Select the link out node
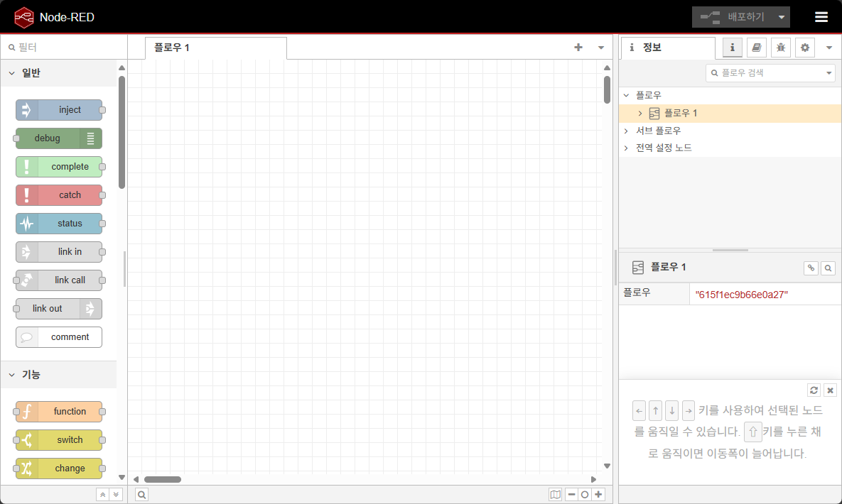 click(59, 309)
